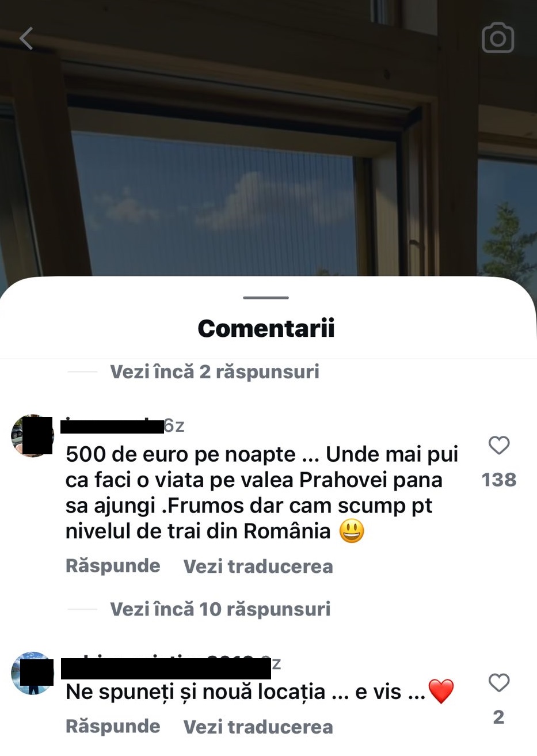Translate the 500 de euro comment

258,566
